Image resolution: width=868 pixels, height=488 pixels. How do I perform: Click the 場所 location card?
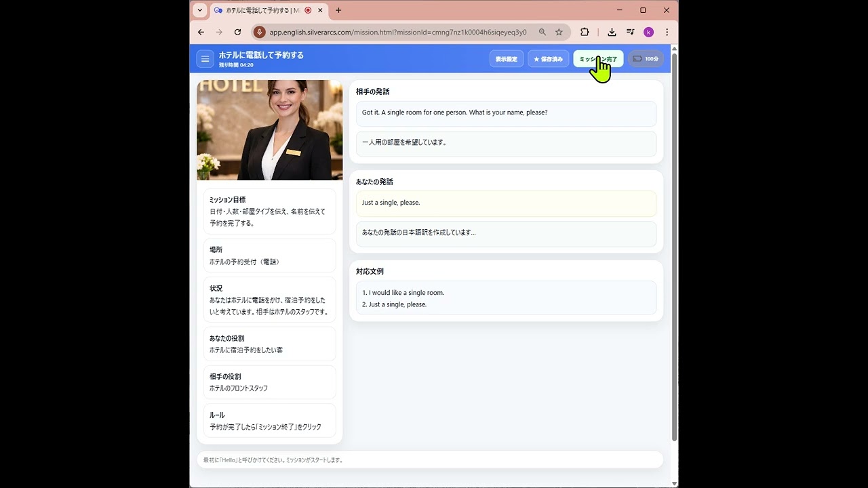pos(270,256)
